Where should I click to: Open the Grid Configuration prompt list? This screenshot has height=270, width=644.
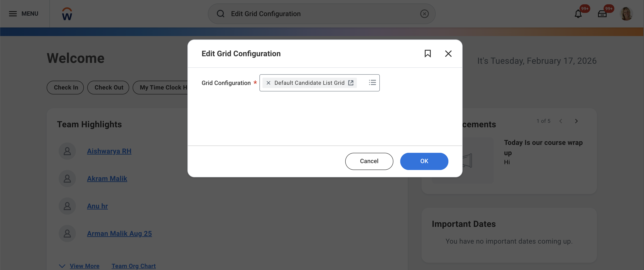tap(372, 83)
